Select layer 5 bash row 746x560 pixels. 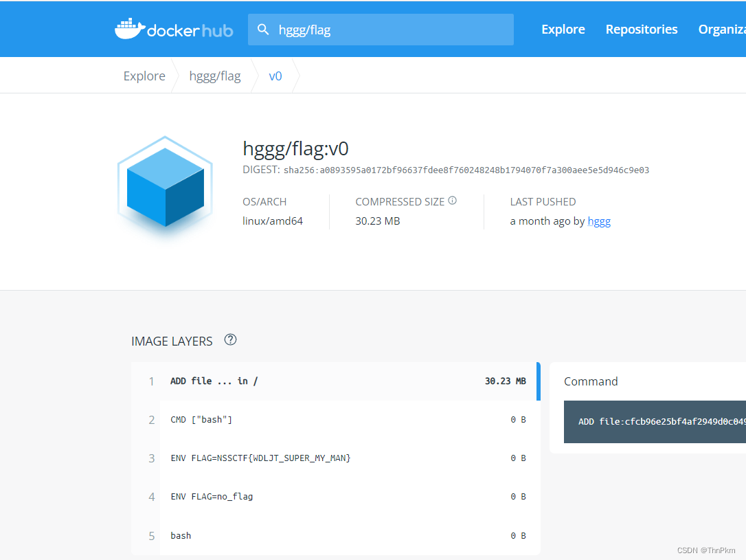336,536
